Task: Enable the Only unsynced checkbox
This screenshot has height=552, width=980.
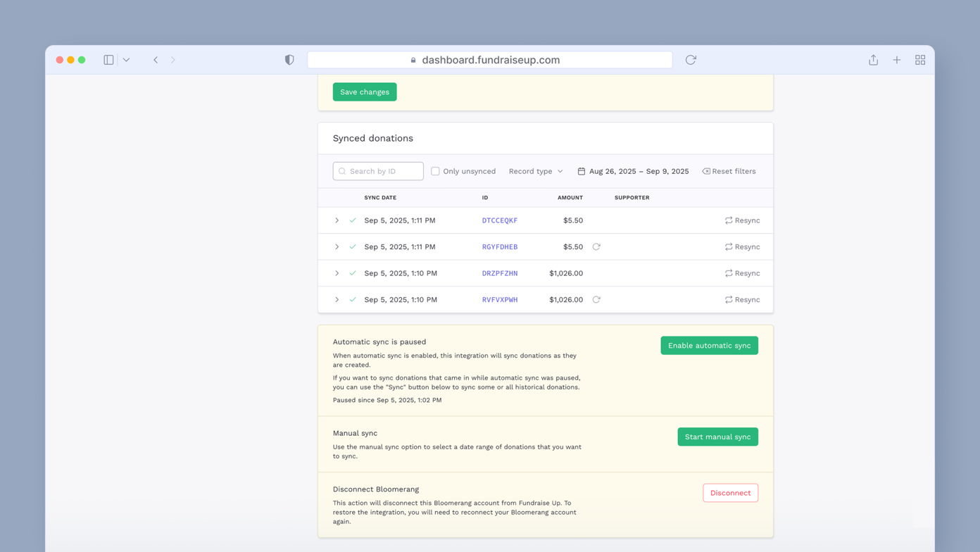Action: (x=435, y=171)
